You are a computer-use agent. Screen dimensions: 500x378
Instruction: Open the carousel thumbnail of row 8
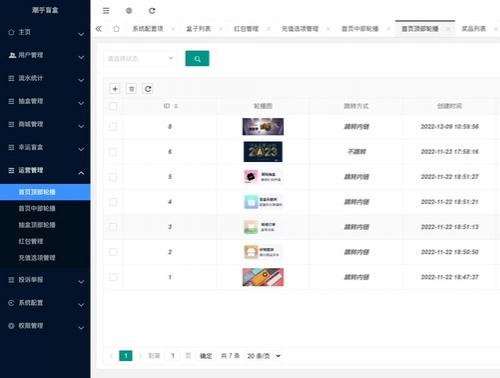click(x=263, y=127)
